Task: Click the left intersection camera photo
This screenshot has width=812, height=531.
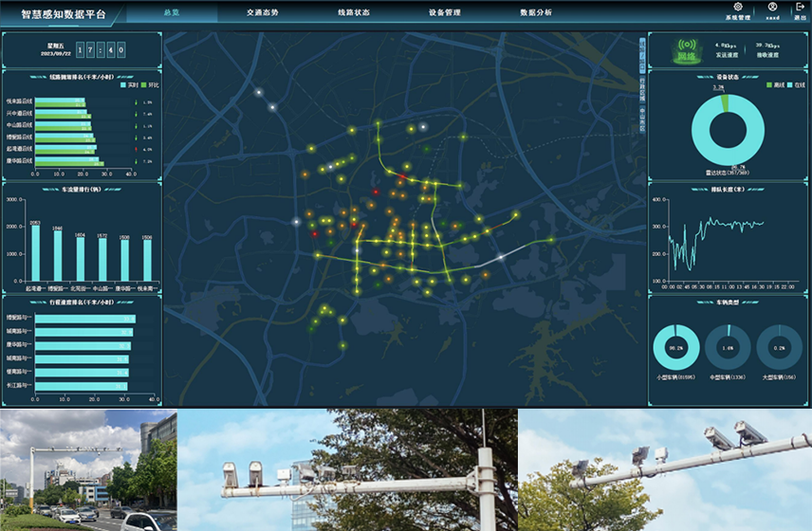Action: click(x=88, y=470)
